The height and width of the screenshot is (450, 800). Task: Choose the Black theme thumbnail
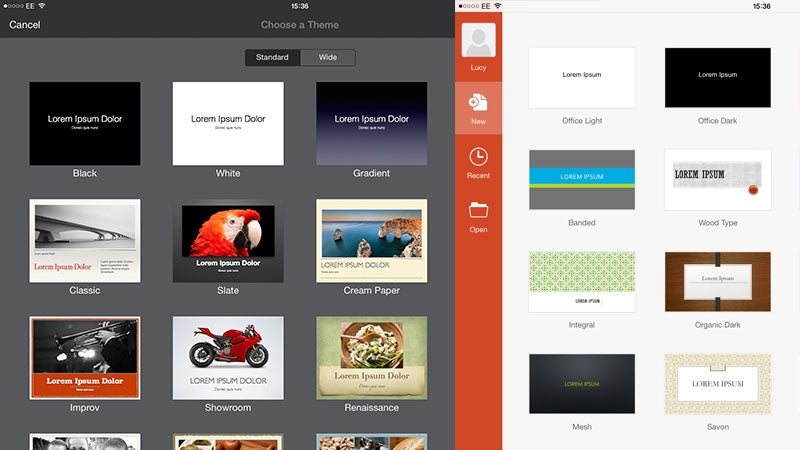85,123
